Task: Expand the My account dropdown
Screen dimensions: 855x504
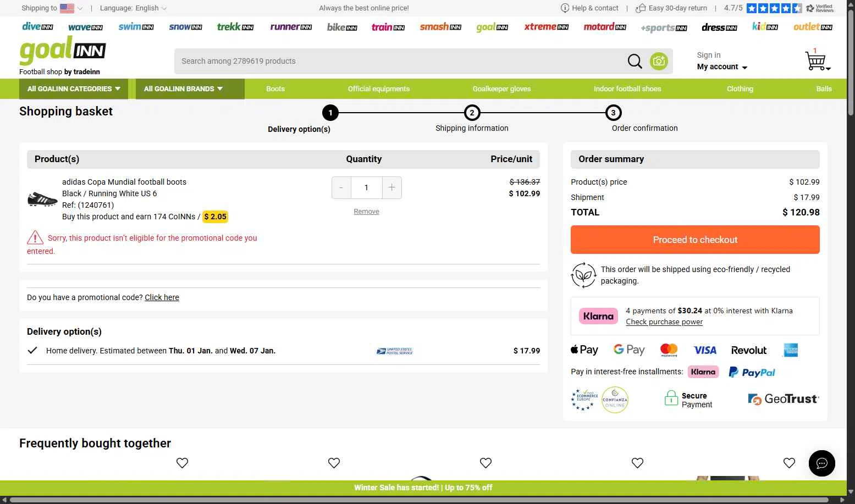Action: tap(722, 67)
